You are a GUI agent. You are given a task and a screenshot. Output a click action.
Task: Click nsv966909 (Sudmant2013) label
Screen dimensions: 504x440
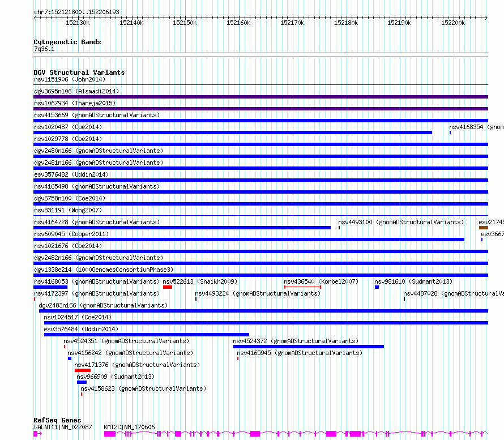(116, 377)
